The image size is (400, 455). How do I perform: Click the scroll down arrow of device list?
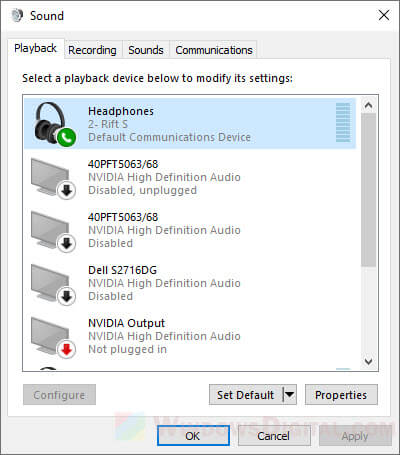click(x=368, y=361)
